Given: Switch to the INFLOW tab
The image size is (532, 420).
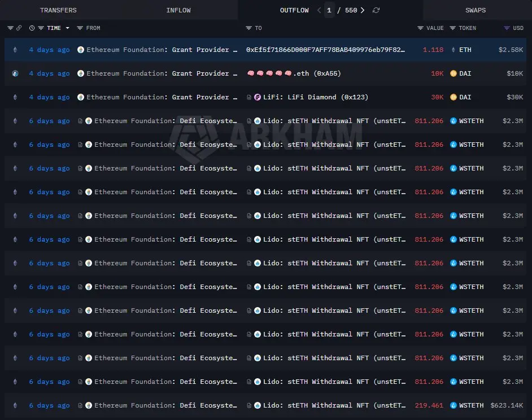Looking at the screenshot, I should tap(178, 10).
